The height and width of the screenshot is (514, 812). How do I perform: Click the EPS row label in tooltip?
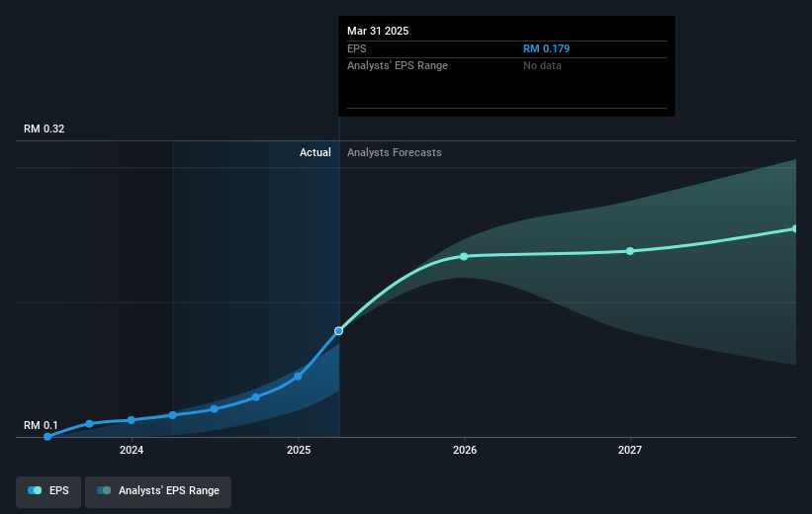[x=357, y=48]
